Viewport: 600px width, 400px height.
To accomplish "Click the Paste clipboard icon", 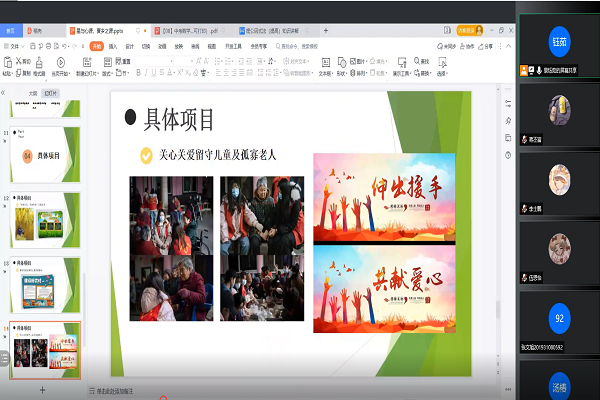I will (x=7, y=62).
